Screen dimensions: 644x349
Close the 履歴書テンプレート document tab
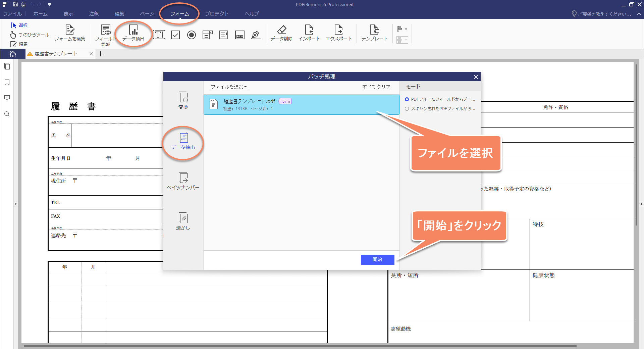[x=91, y=54]
